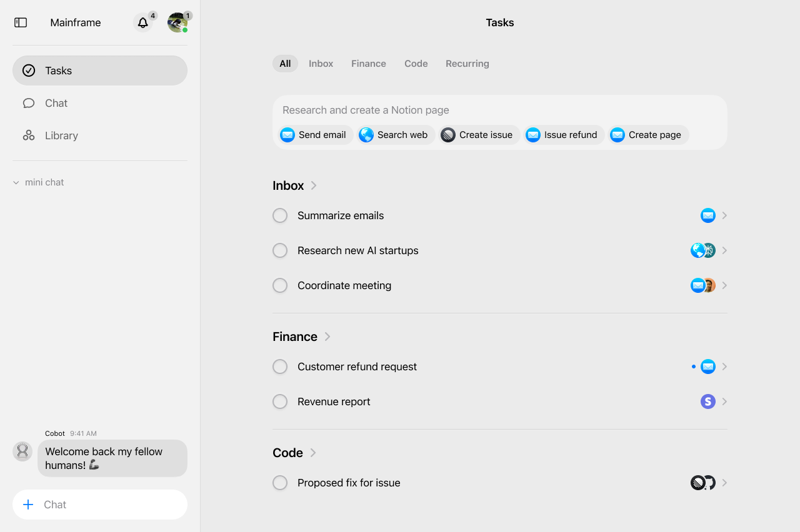Mark Summarize emails task complete
The image size is (800, 532).
pyautogui.click(x=280, y=215)
